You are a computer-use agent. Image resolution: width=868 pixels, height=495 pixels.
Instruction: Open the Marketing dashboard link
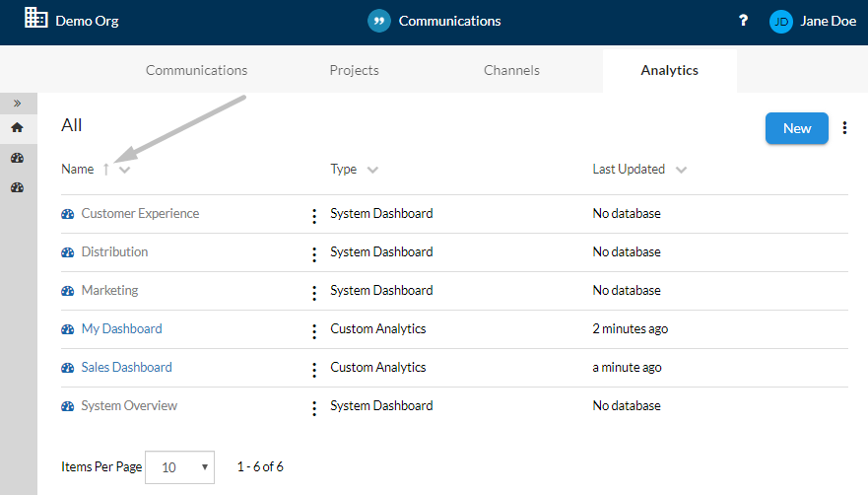point(109,291)
